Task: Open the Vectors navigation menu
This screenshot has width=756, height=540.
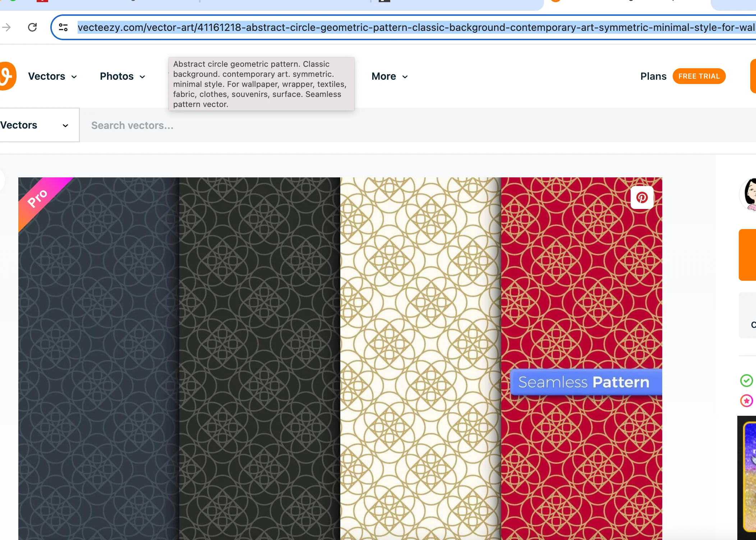Action: [52, 76]
